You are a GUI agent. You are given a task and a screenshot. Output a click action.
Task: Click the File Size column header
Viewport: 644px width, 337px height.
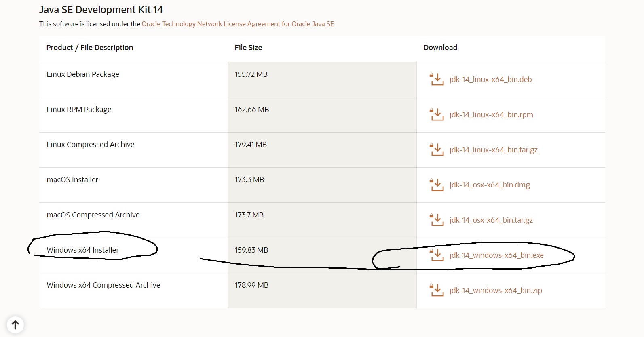tap(248, 48)
